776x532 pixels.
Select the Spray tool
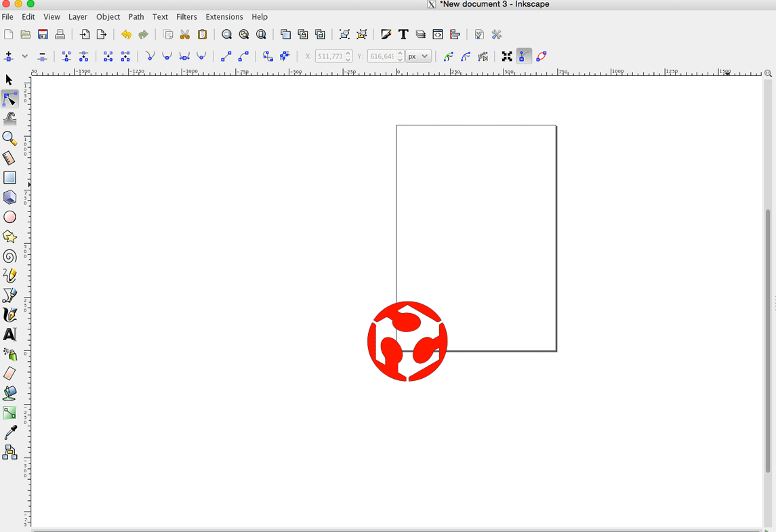[x=9, y=354]
